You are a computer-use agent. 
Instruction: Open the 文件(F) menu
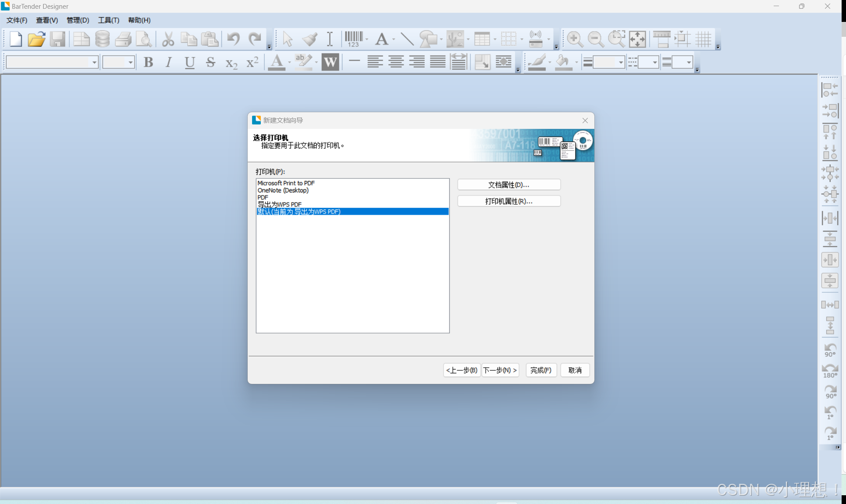coord(17,20)
